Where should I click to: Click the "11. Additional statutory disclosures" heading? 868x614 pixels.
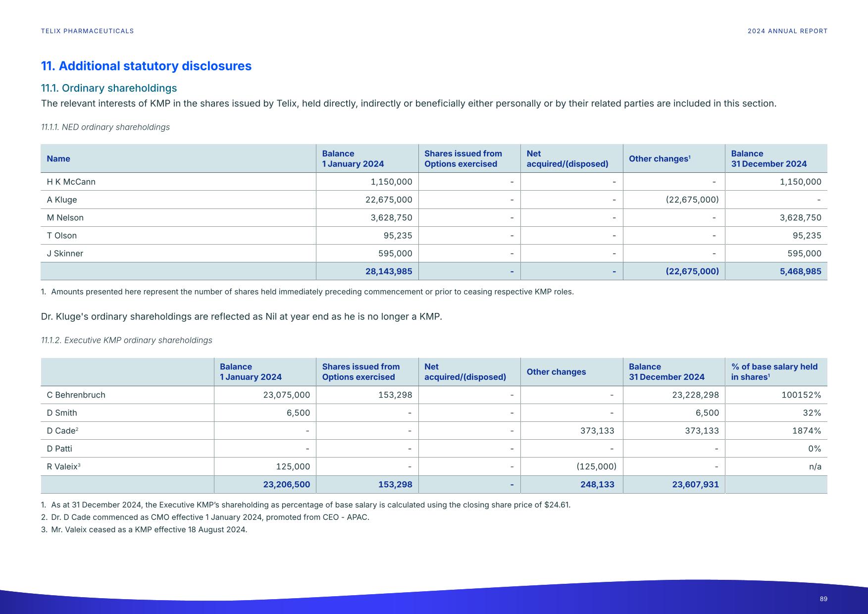pos(147,66)
